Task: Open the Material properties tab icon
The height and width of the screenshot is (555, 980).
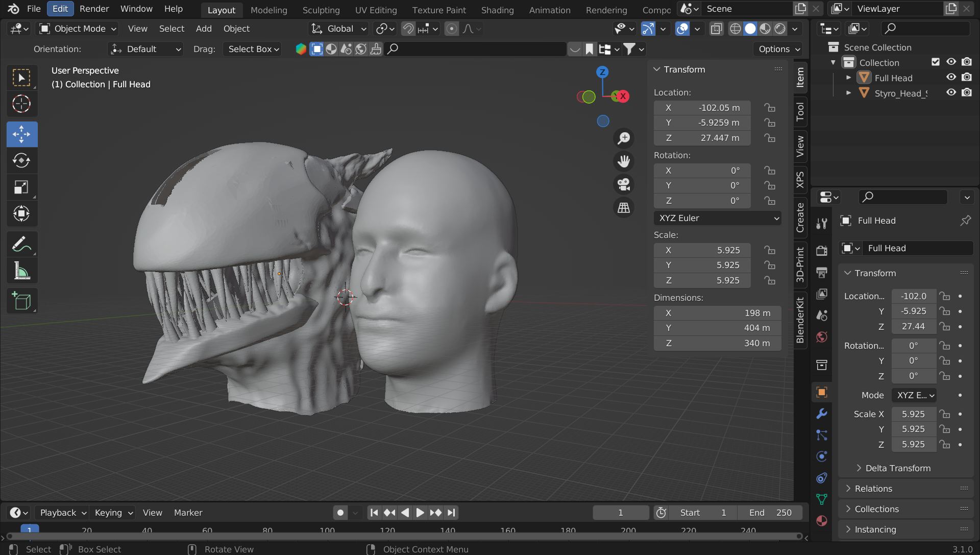Action: coord(822,521)
